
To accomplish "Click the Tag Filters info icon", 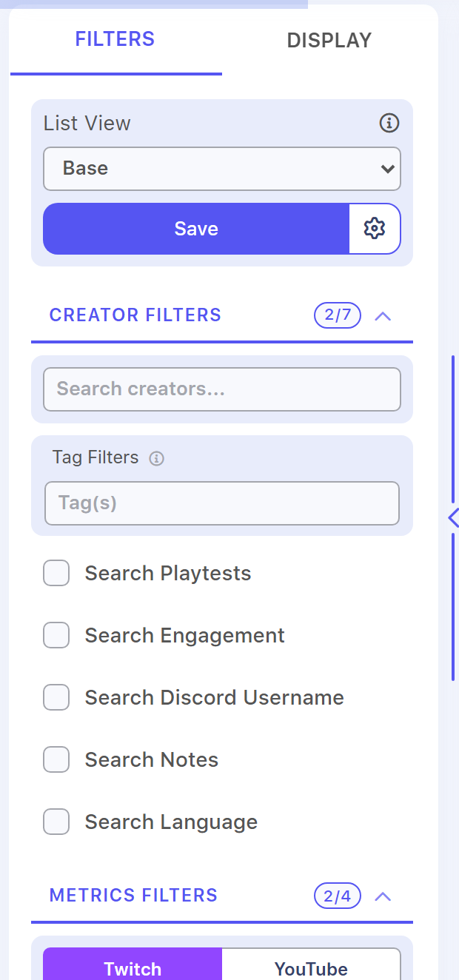I will 156,458.
